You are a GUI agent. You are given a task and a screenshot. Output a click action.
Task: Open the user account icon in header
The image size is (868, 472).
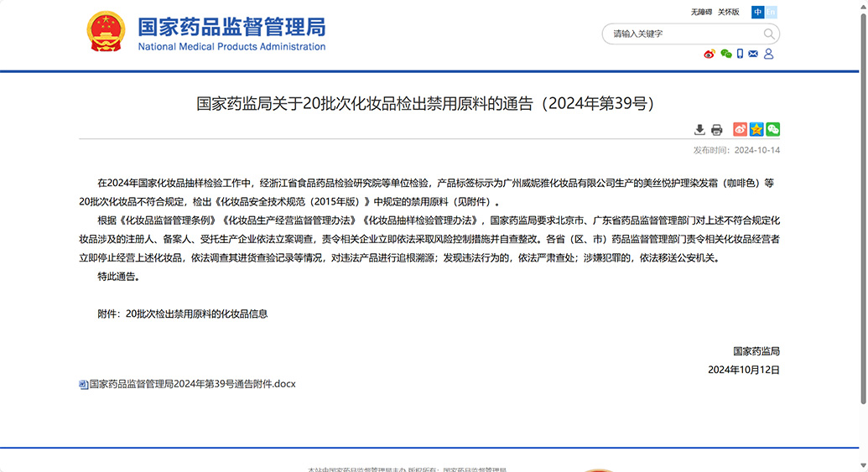(768, 54)
